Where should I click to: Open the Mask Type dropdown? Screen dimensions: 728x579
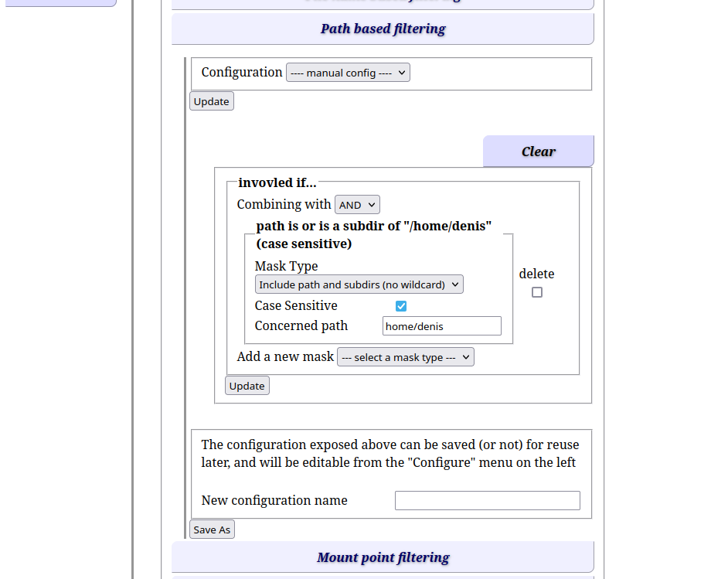[x=359, y=284]
